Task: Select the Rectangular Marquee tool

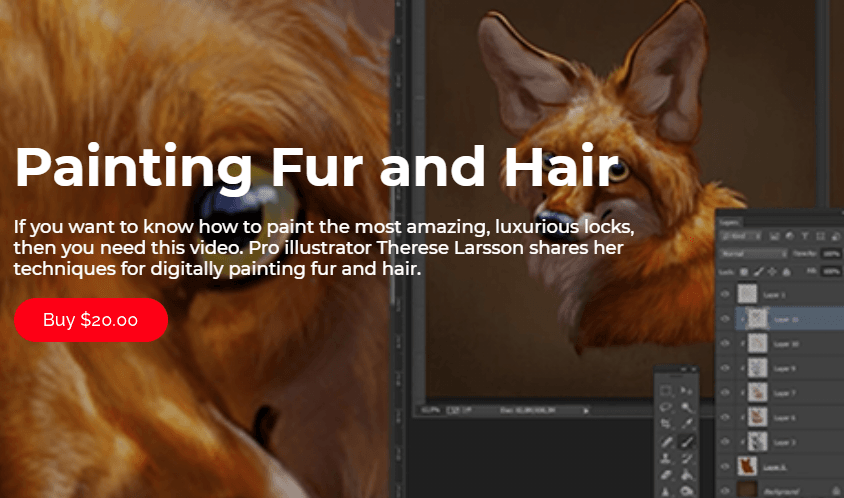Action: 666,390
